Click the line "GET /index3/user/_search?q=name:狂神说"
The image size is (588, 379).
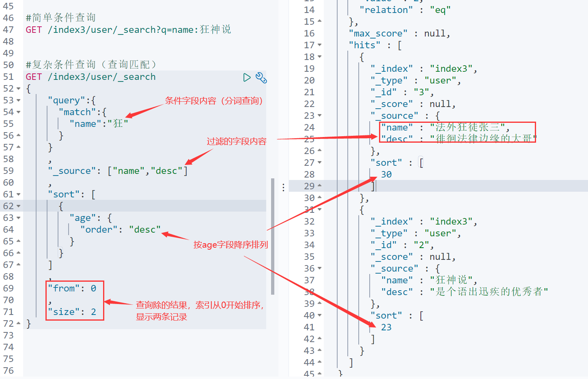[x=128, y=30]
